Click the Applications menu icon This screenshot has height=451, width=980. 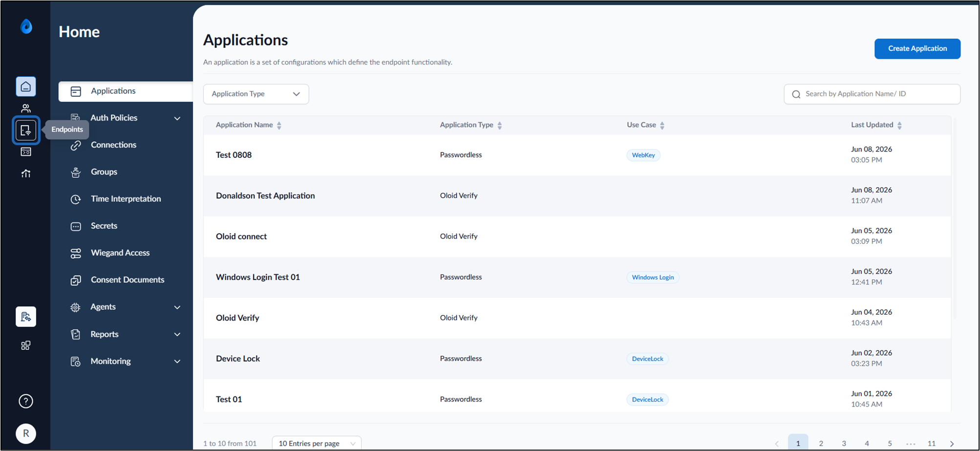point(76,91)
